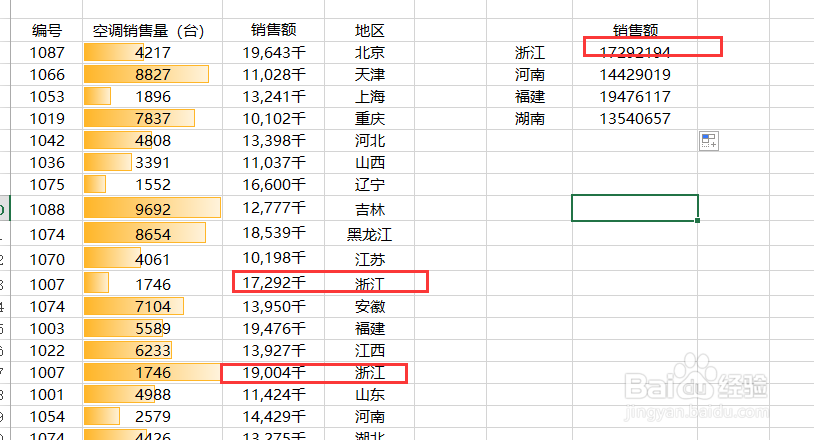The height and width of the screenshot is (440, 814).
Task: Select the region cell 天津
Action: [x=370, y=75]
